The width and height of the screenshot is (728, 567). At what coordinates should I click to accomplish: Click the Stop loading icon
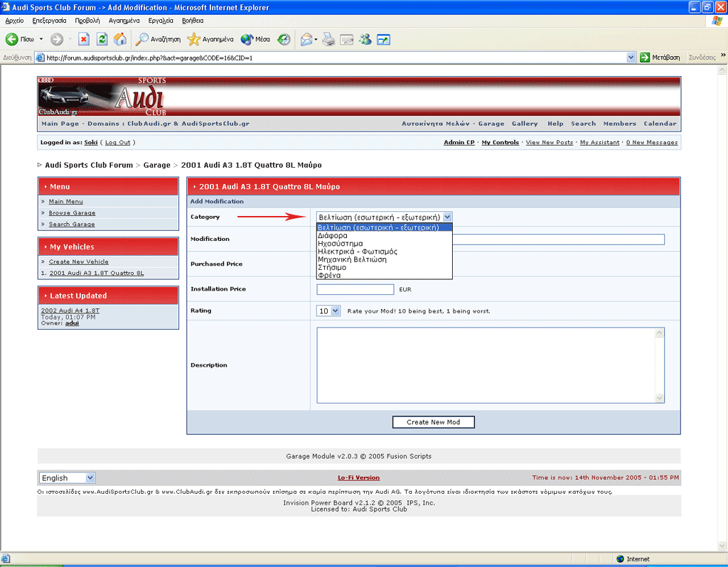click(83, 39)
